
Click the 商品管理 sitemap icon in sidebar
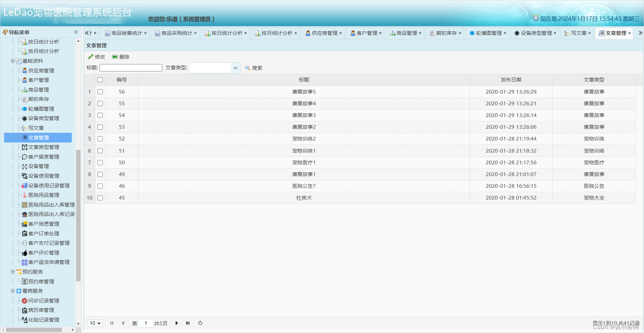24,90
